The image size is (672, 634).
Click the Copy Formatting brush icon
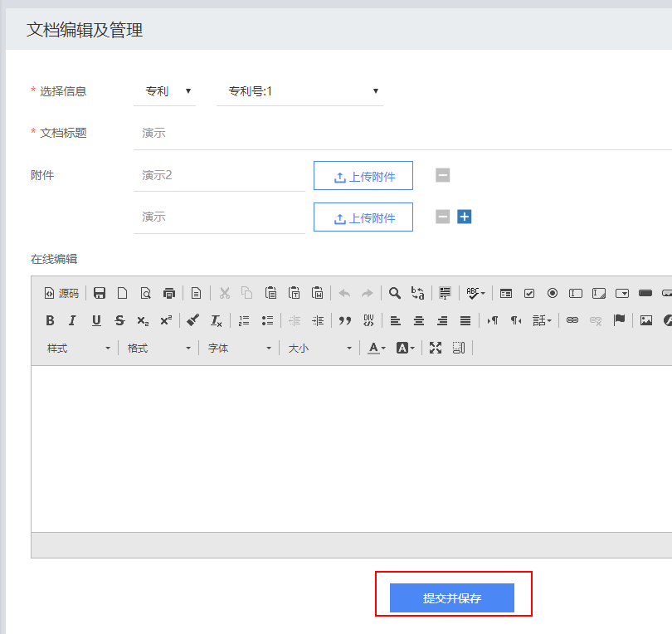tap(192, 320)
